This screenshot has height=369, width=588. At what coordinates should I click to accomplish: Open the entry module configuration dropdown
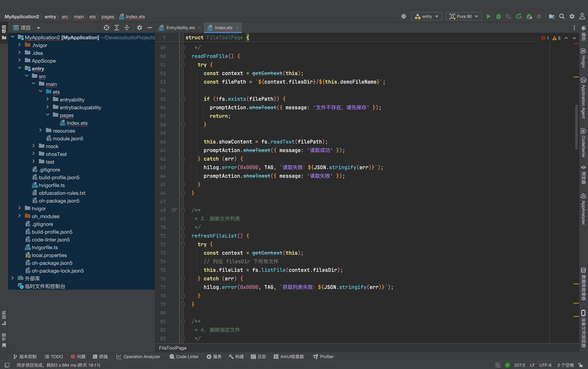point(426,16)
